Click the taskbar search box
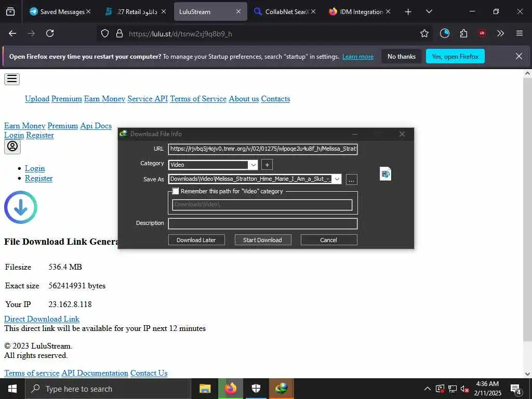This screenshot has width=532, height=399. 108,389
